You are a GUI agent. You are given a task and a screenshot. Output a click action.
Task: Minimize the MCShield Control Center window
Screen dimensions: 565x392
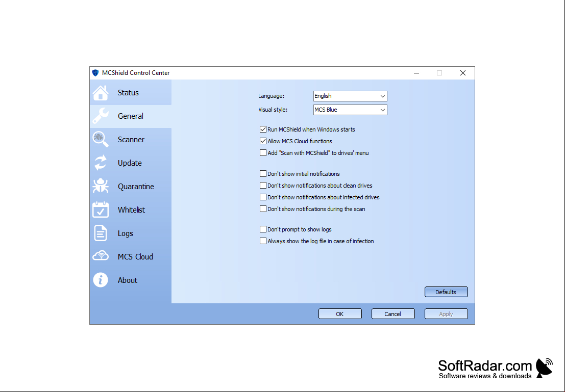[416, 73]
